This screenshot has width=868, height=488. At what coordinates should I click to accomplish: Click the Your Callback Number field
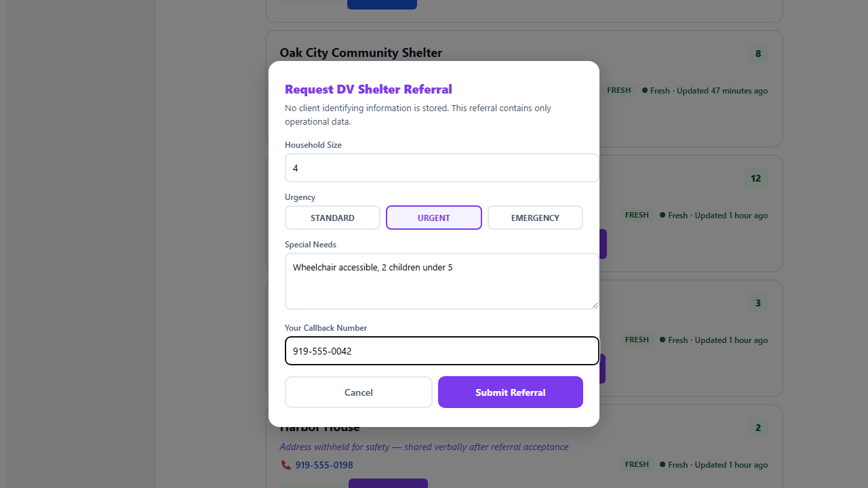(441, 350)
